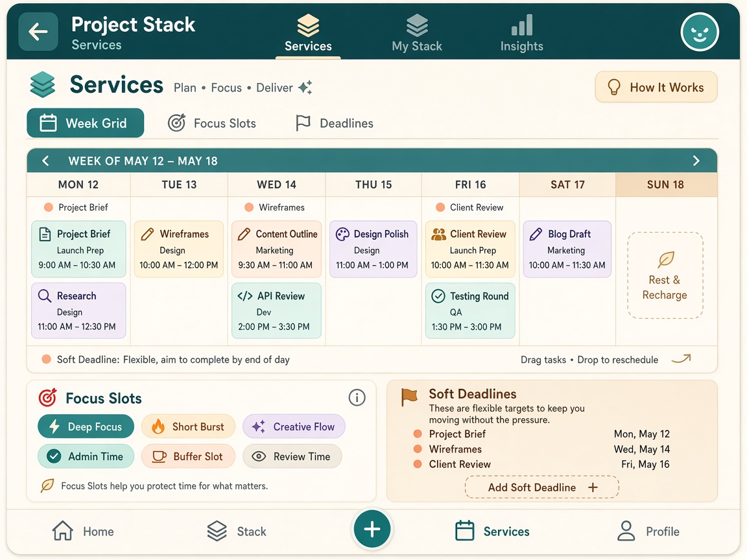Click the checkmark icon on Testing Round card
This screenshot has width=747, height=560.
click(x=438, y=296)
